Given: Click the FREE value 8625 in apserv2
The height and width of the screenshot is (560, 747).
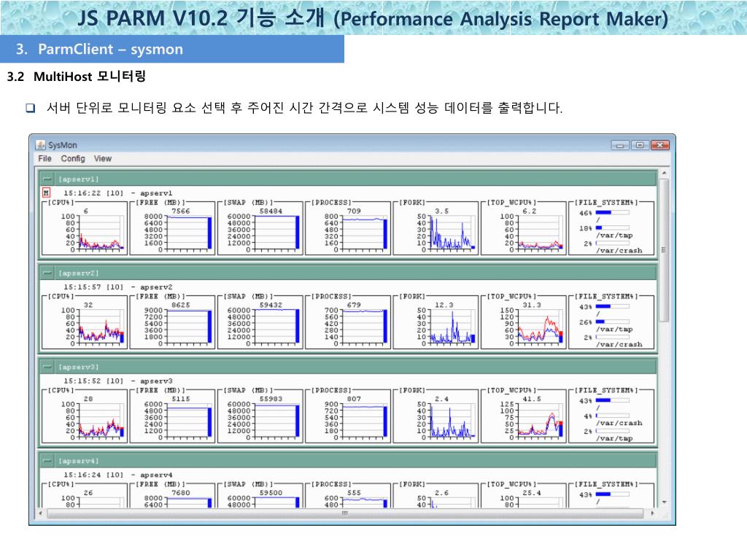Looking at the screenshot, I should 181,305.
